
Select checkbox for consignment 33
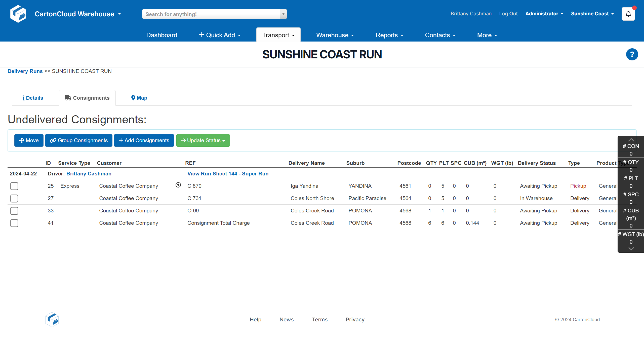click(x=14, y=211)
